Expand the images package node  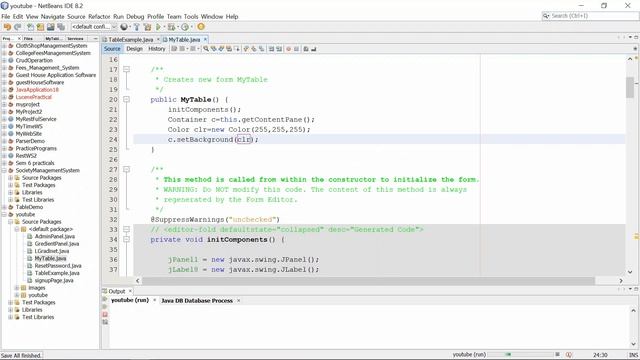click(17, 288)
